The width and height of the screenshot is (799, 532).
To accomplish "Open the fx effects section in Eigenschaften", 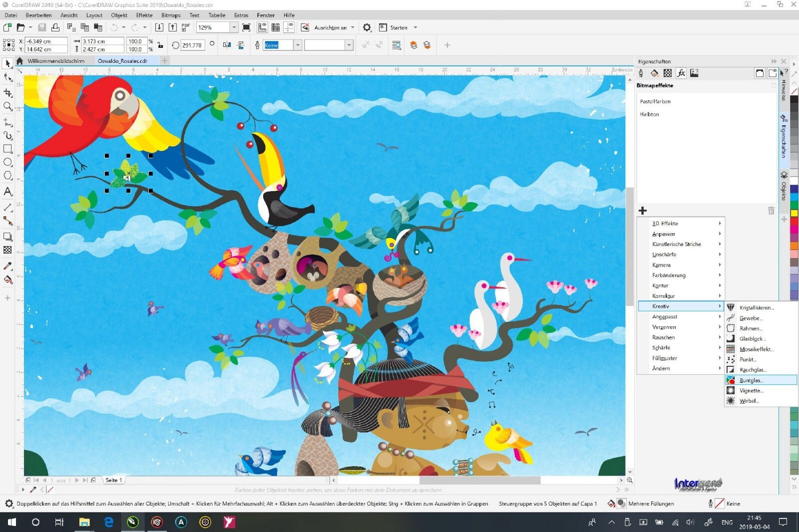I will click(x=681, y=73).
